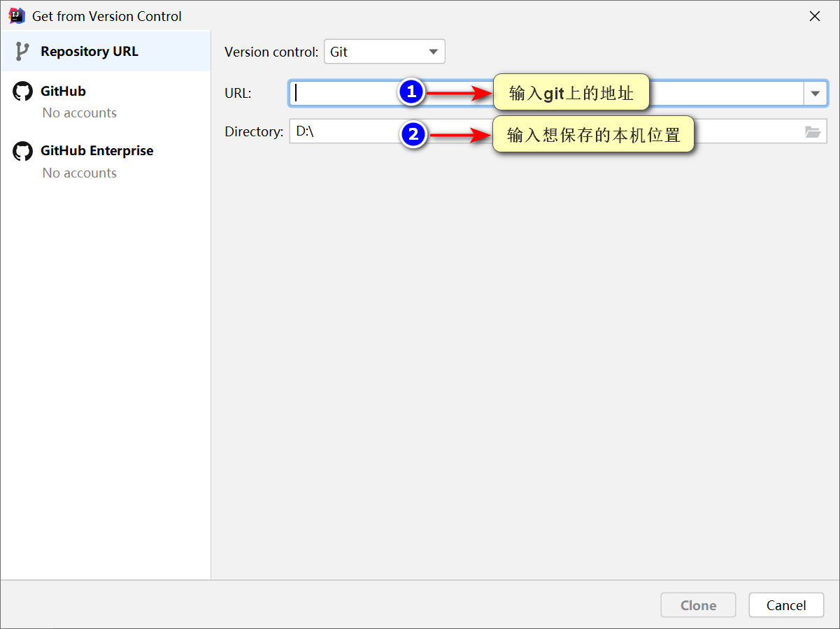Click the yellow git address callout note
This screenshot has width=840, height=629.
(x=571, y=92)
